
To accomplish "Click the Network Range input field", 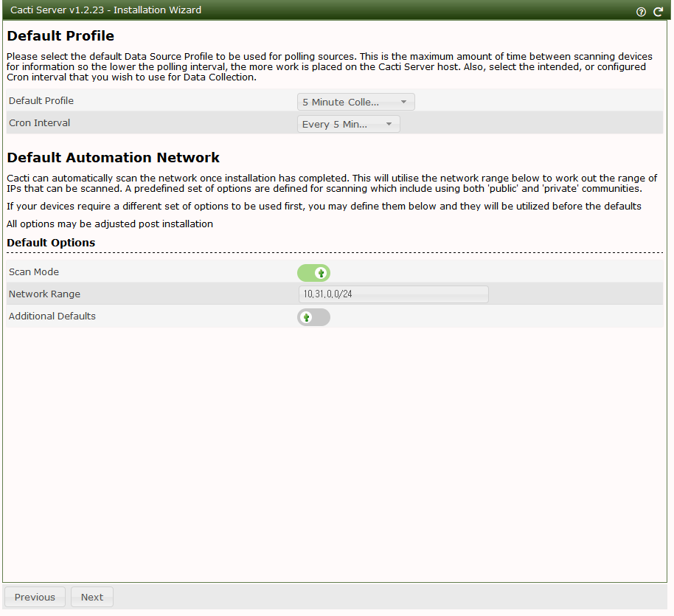I will 393,294.
